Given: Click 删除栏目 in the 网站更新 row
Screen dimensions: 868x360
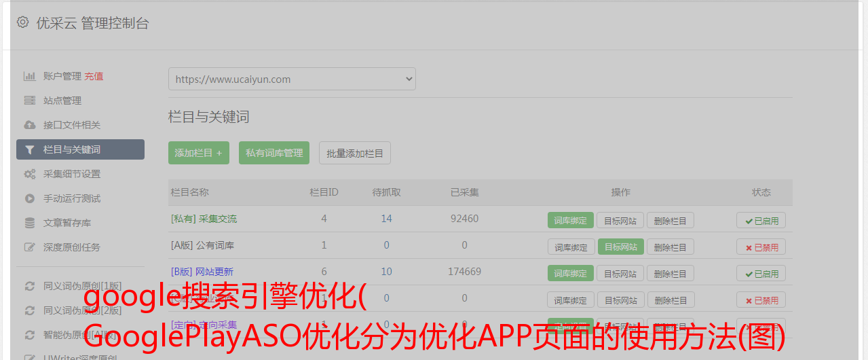Looking at the screenshot, I should pos(671,273).
